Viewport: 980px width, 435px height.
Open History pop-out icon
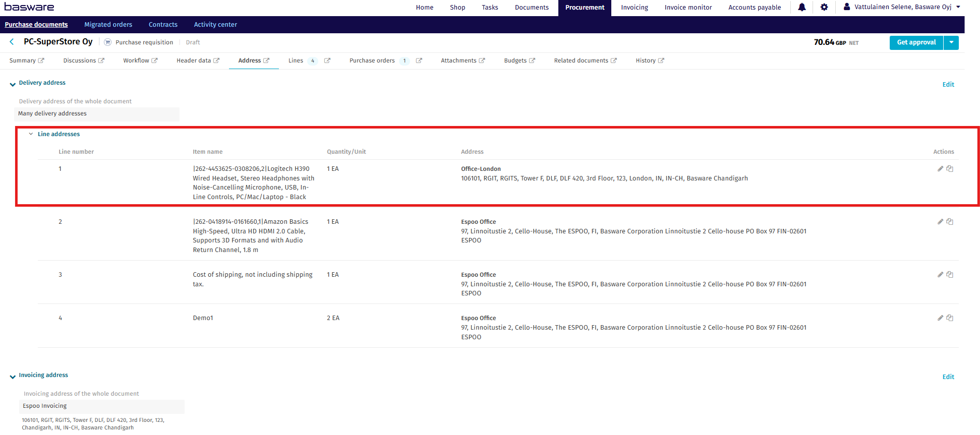point(661,60)
